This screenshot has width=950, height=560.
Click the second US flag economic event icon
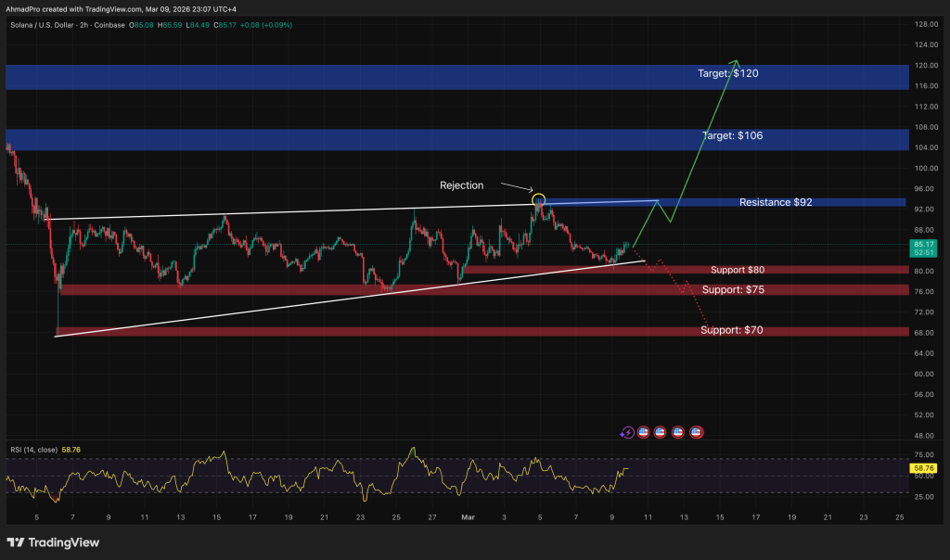tap(661, 432)
